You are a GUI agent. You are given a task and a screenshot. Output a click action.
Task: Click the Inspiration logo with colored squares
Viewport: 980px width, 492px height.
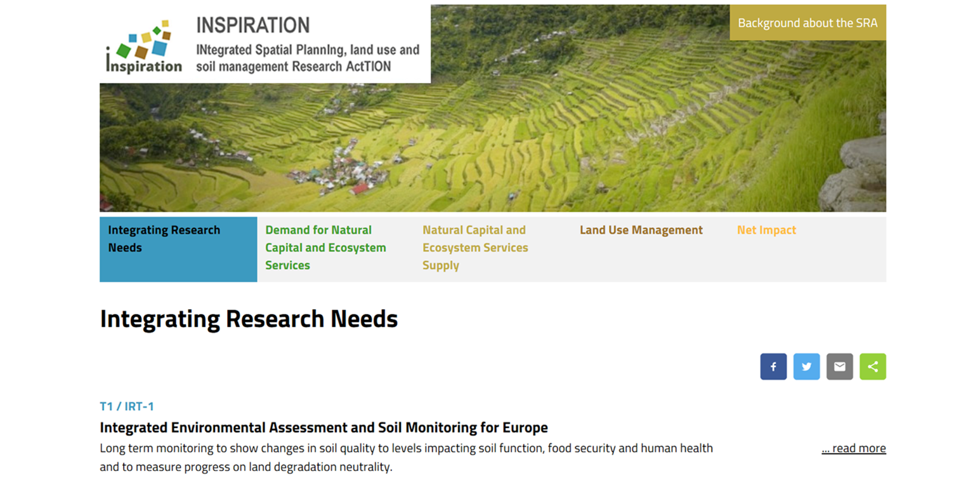144,46
